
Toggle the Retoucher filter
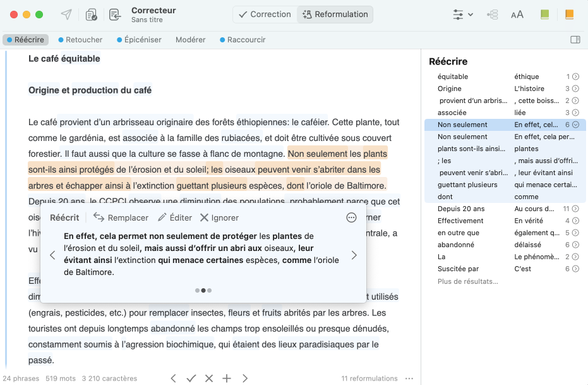(x=80, y=40)
